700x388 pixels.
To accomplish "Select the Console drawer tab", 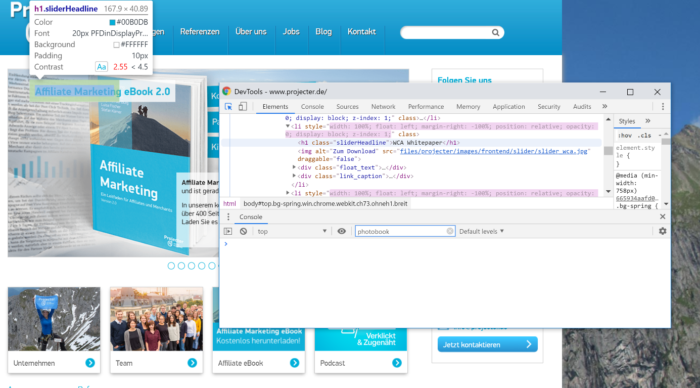I will tap(250, 217).
